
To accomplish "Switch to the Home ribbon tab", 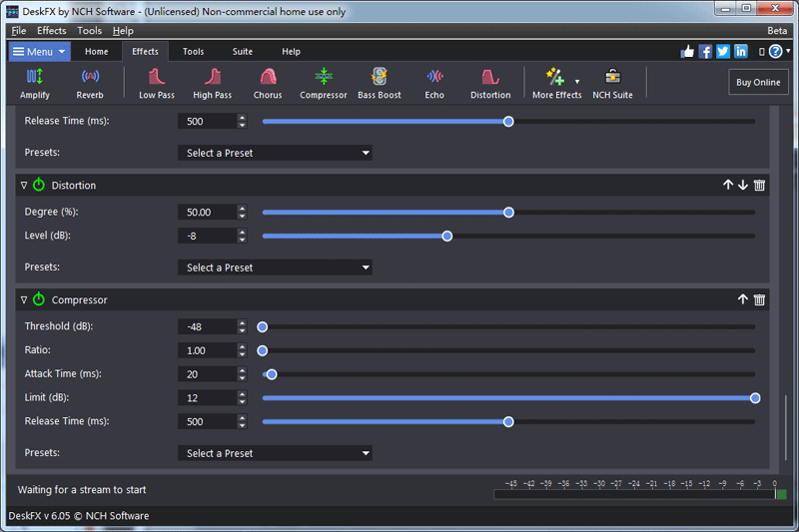I will pyautogui.click(x=96, y=52).
